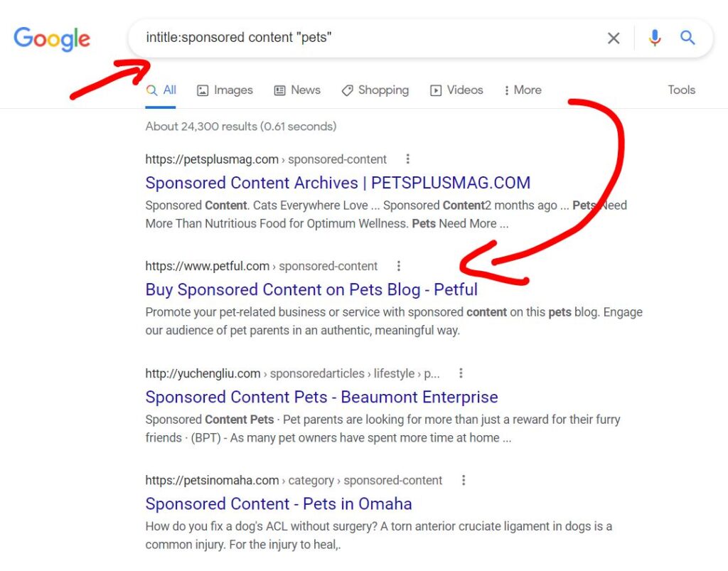Open three-dot menu for petsinomaha.com result
Image resolution: width=728 pixels, height=571 pixels.
pyautogui.click(x=464, y=481)
